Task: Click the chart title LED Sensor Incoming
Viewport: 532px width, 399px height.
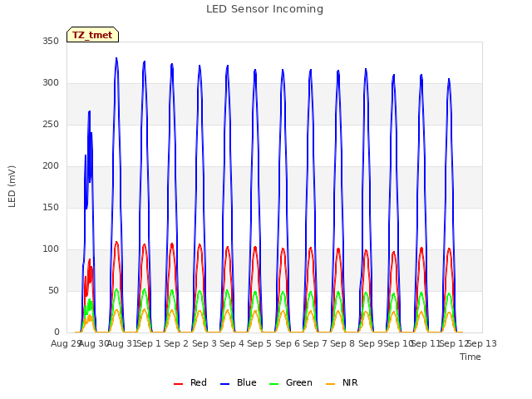Action: tap(264, 9)
